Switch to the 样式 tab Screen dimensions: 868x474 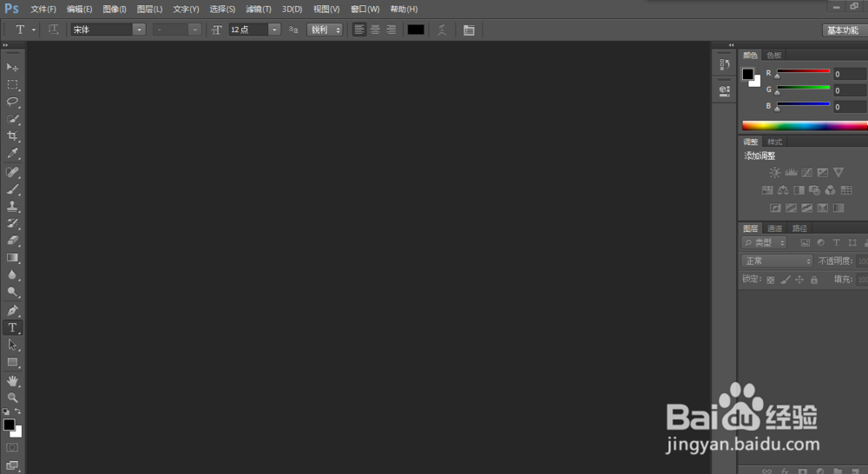(x=774, y=142)
